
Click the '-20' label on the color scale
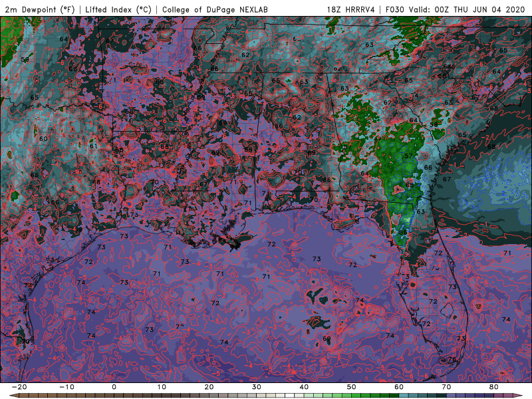[x=19, y=387]
